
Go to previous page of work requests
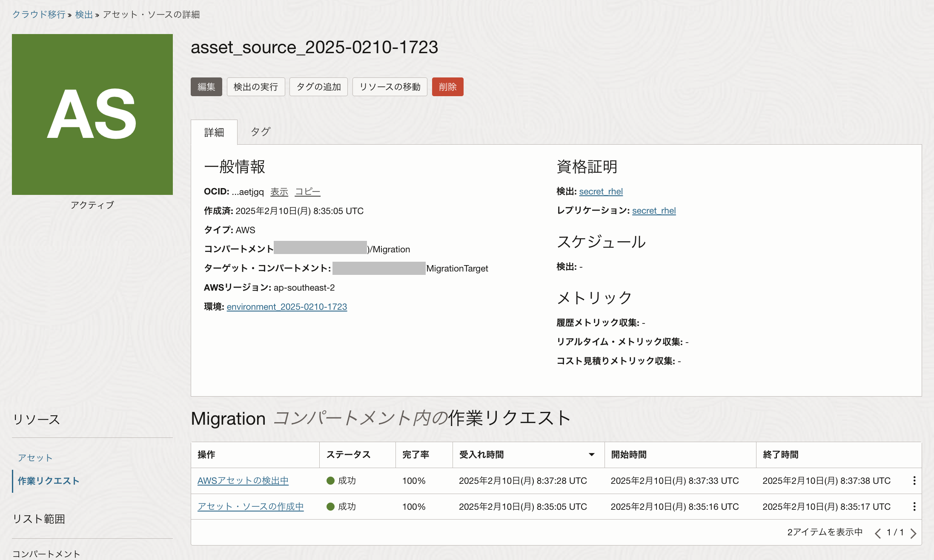(877, 533)
